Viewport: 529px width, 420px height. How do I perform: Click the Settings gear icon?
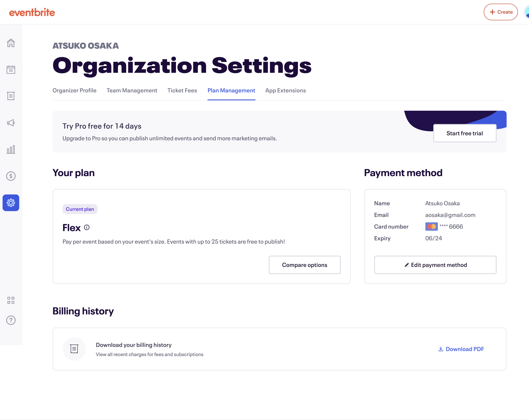[x=11, y=203]
